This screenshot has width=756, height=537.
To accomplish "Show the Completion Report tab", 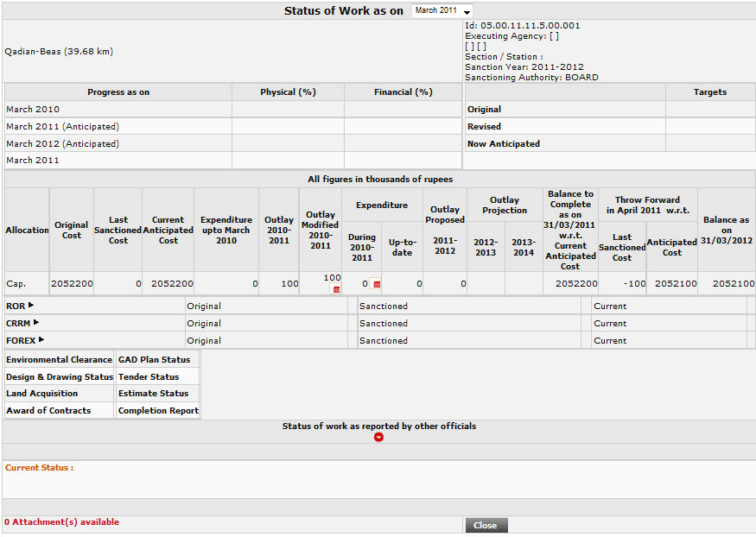I will point(158,411).
